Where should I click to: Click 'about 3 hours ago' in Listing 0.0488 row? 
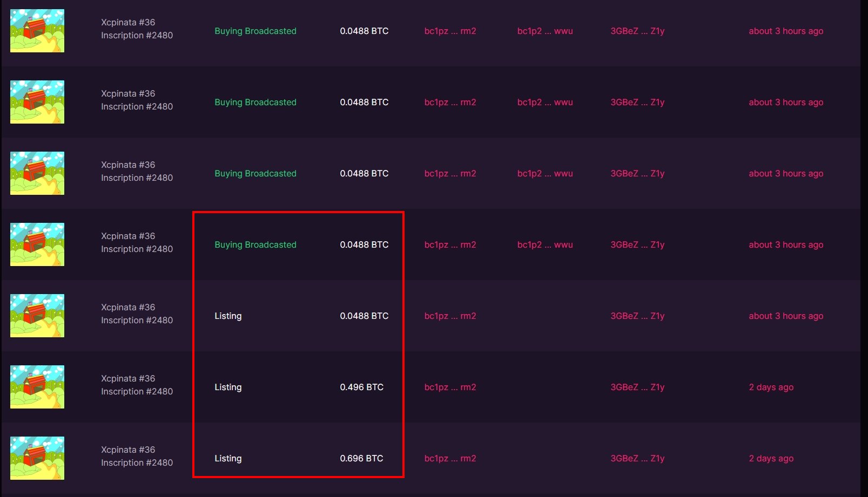(786, 316)
